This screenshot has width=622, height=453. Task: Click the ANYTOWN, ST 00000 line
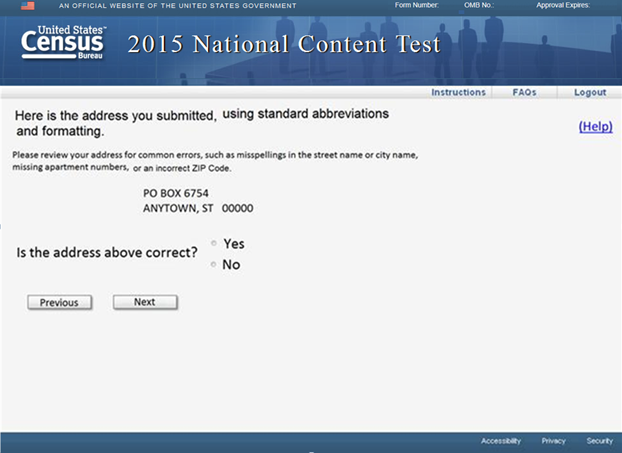click(198, 208)
